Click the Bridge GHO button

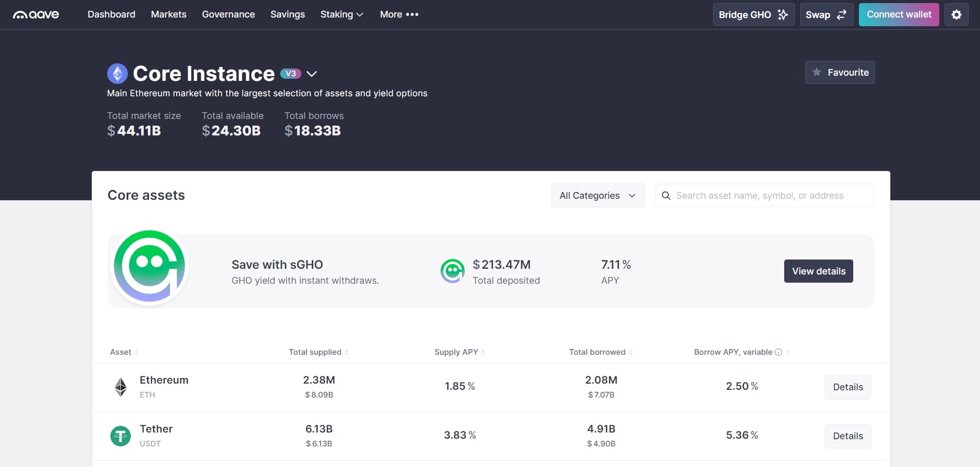pos(753,14)
